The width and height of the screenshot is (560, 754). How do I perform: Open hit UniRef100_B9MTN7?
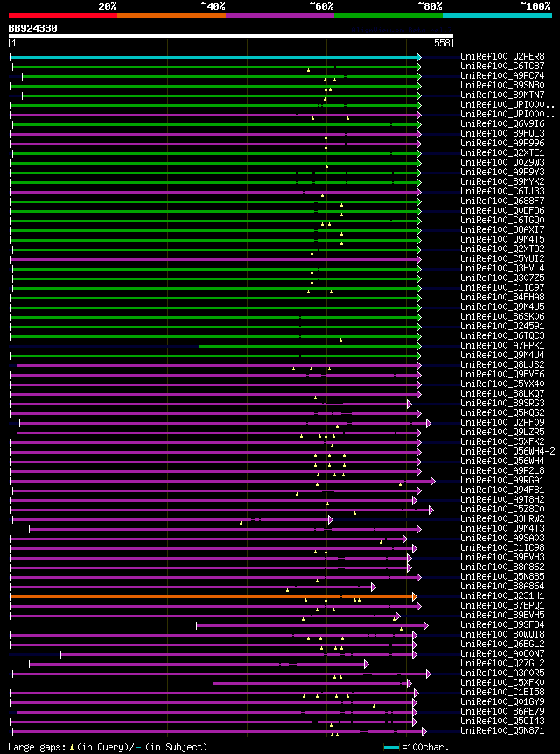click(502, 95)
